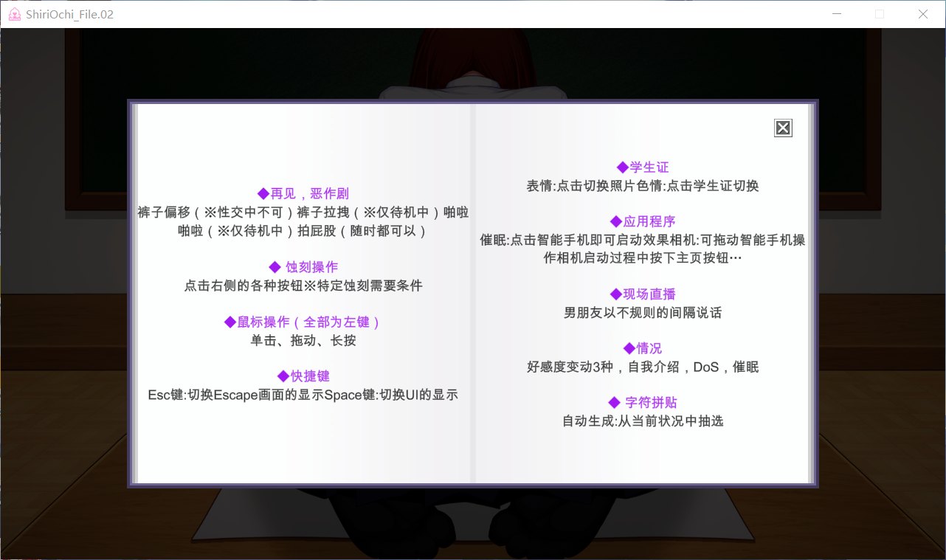The image size is (946, 560).
Task: Click the minimize button on the window
Action: click(836, 14)
